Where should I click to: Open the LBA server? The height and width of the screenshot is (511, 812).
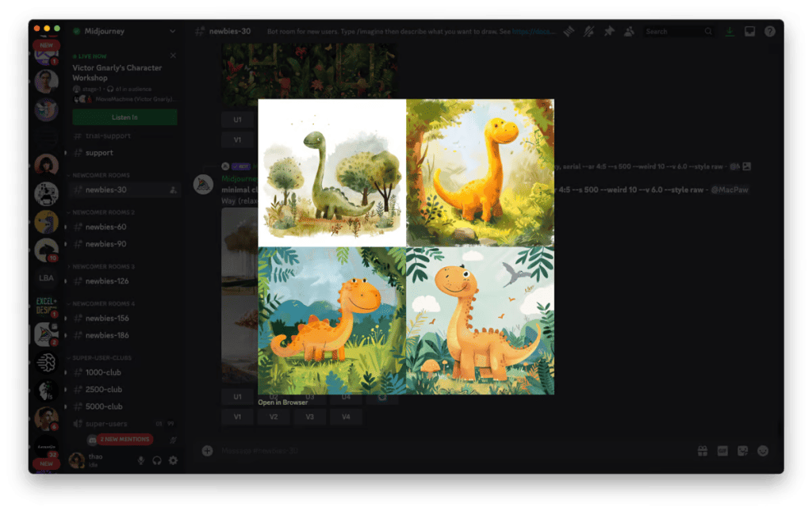(x=46, y=278)
